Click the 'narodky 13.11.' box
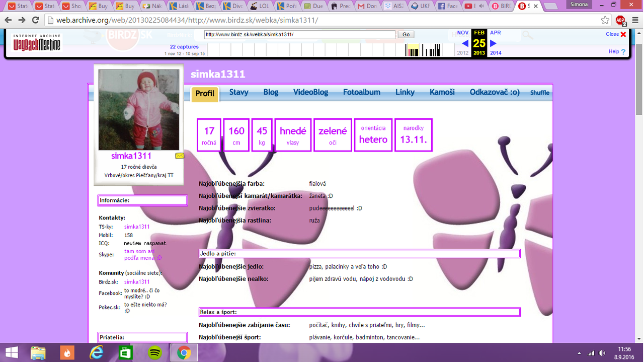This screenshot has height=362, width=644. click(414, 135)
